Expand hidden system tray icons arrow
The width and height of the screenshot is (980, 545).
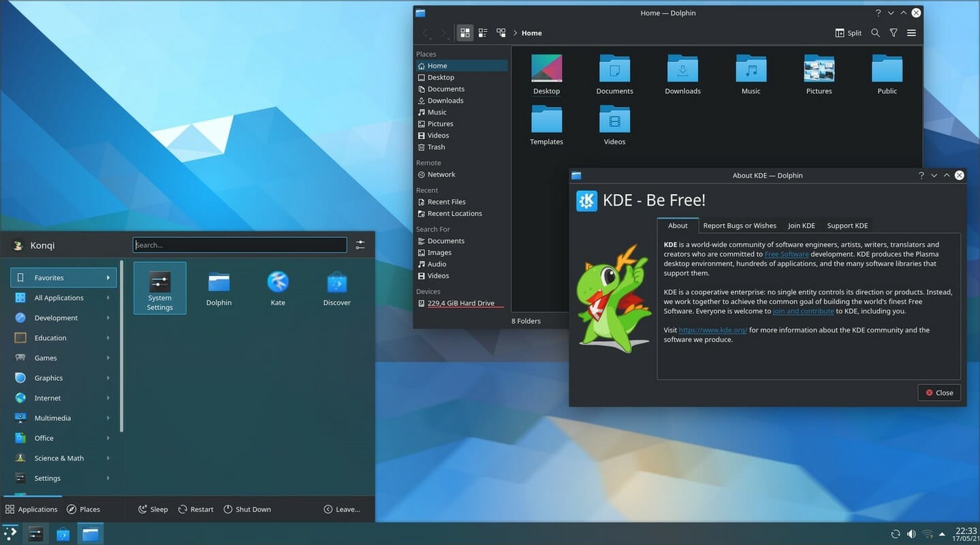pyautogui.click(x=943, y=534)
